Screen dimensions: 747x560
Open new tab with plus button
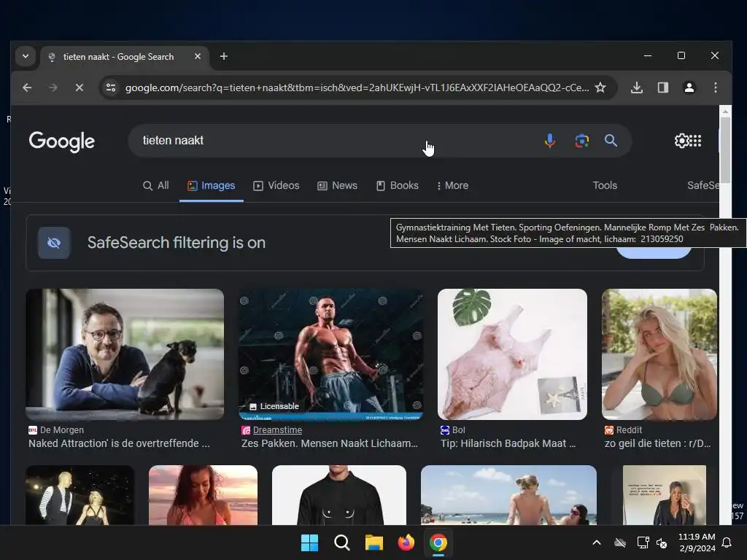point(223,56)
